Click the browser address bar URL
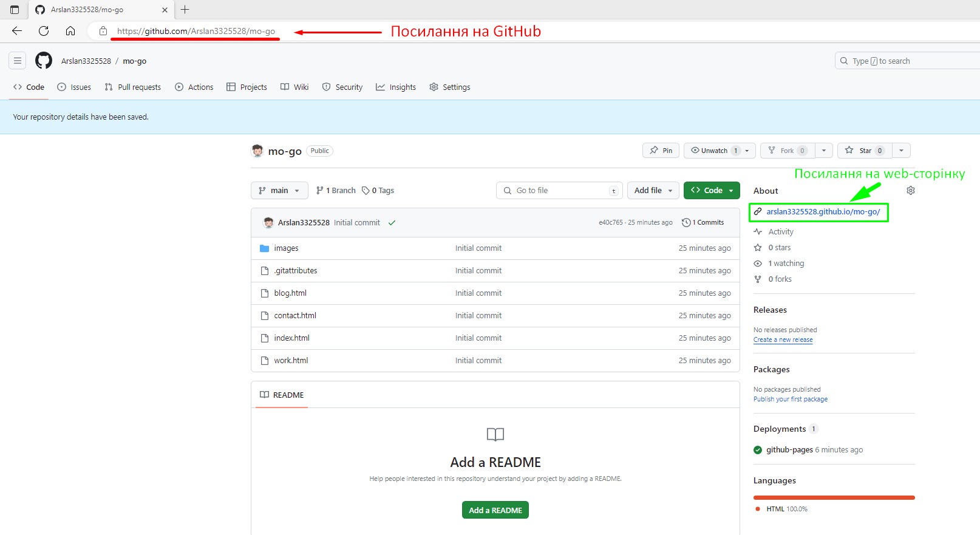The image size is (980, 535). tap(196, 31)
